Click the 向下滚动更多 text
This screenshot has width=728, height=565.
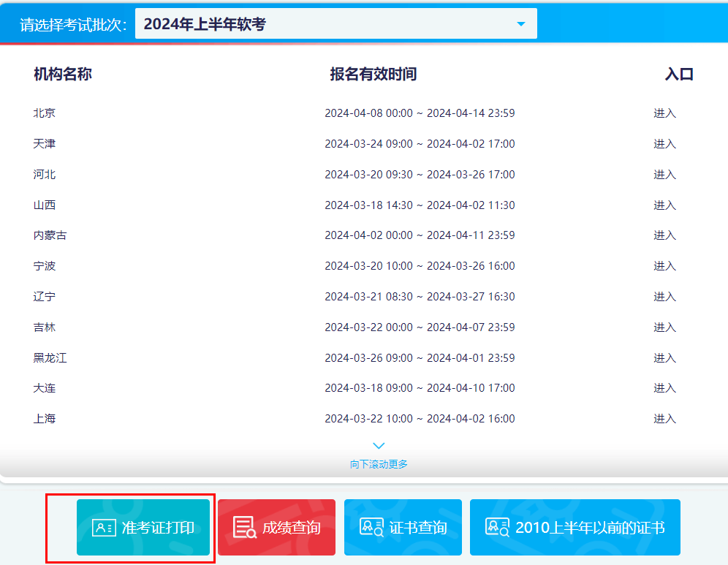pyautogui.click(x=379, y=464)
